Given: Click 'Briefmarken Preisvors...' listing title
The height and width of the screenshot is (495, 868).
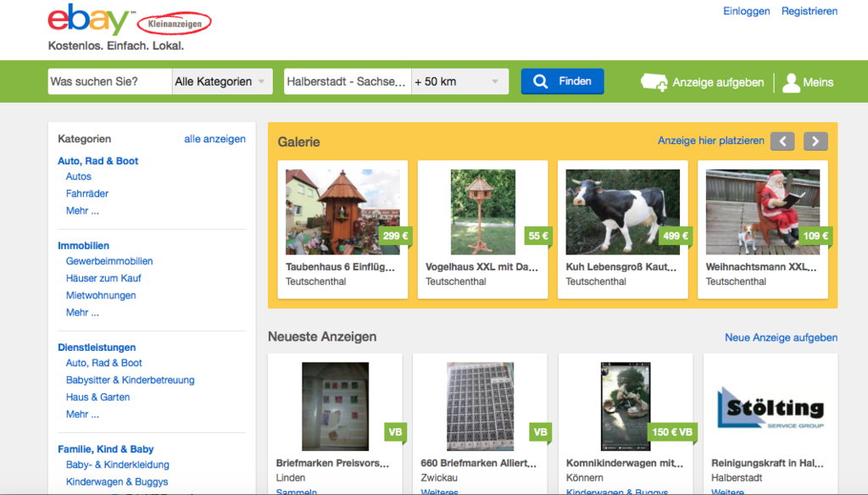Looking at the screenshot, I should pos(332,464).
